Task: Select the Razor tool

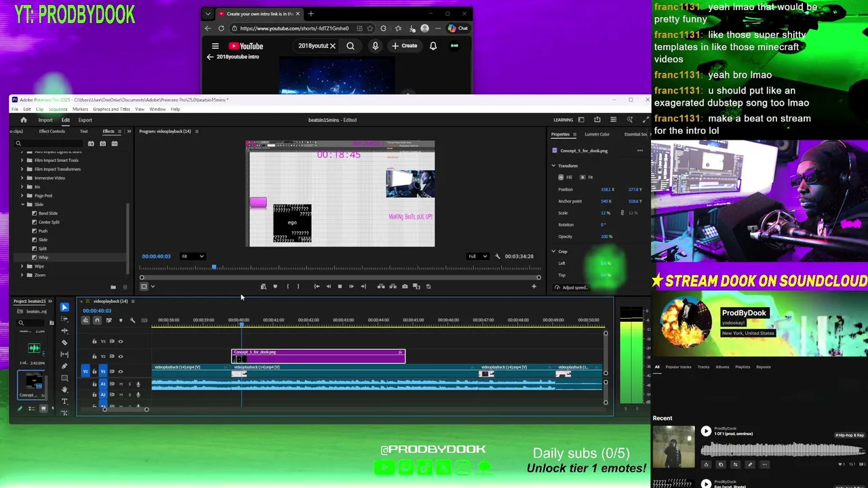Action: pyautogui.click(x=64, y=342)
